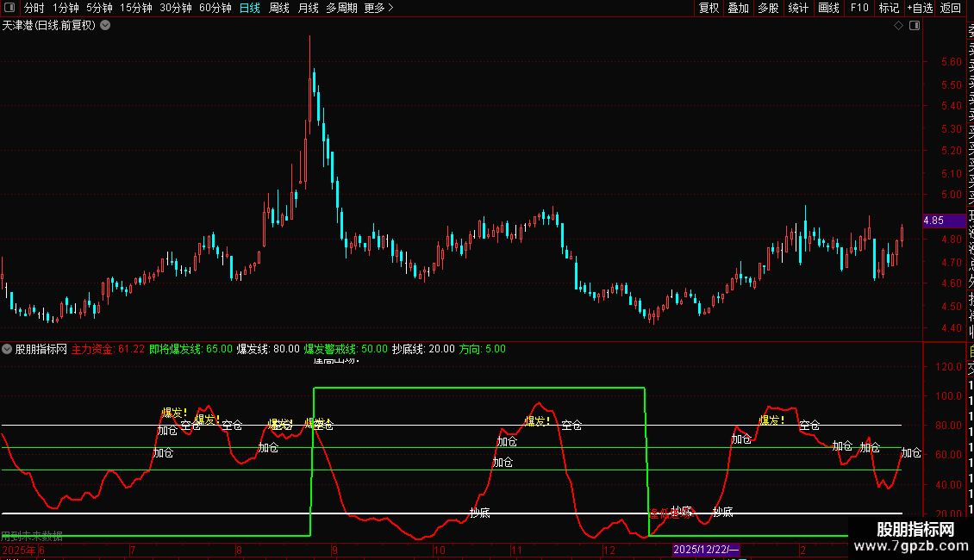
Task: Open 统计 statistics tool
Action: pyautogui.click(x=798, y=8)
